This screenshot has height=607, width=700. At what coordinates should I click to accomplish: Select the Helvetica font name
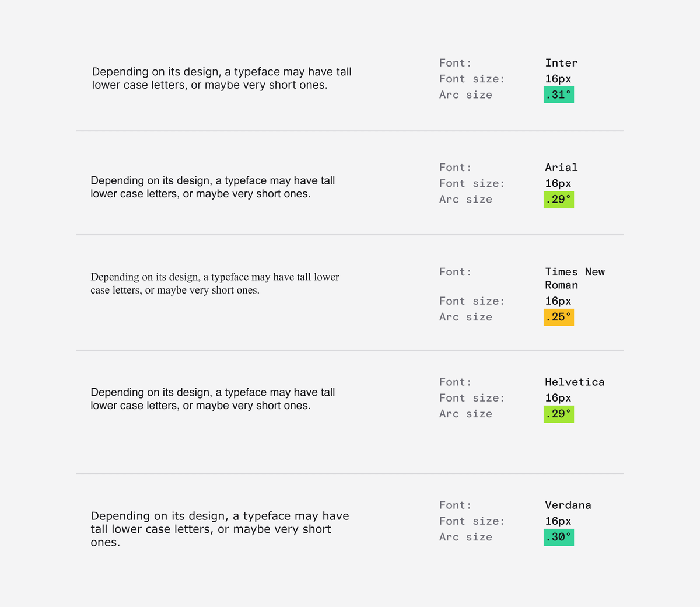(x=575, y=382)
